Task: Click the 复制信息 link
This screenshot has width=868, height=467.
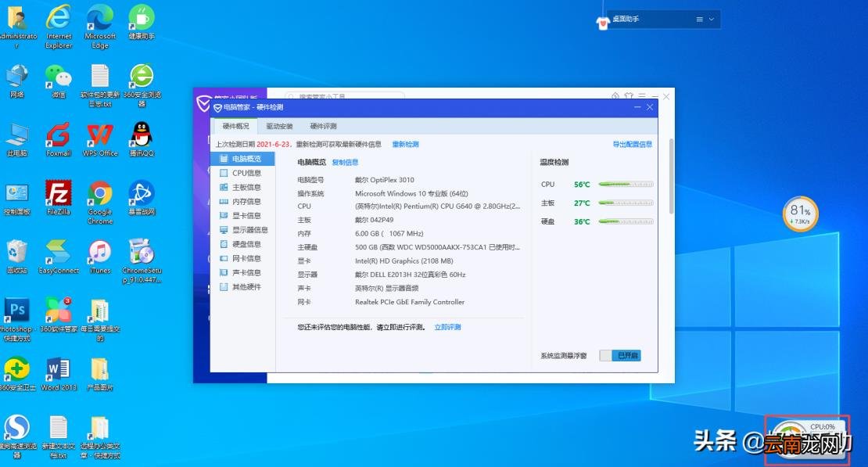Action: 345,162
